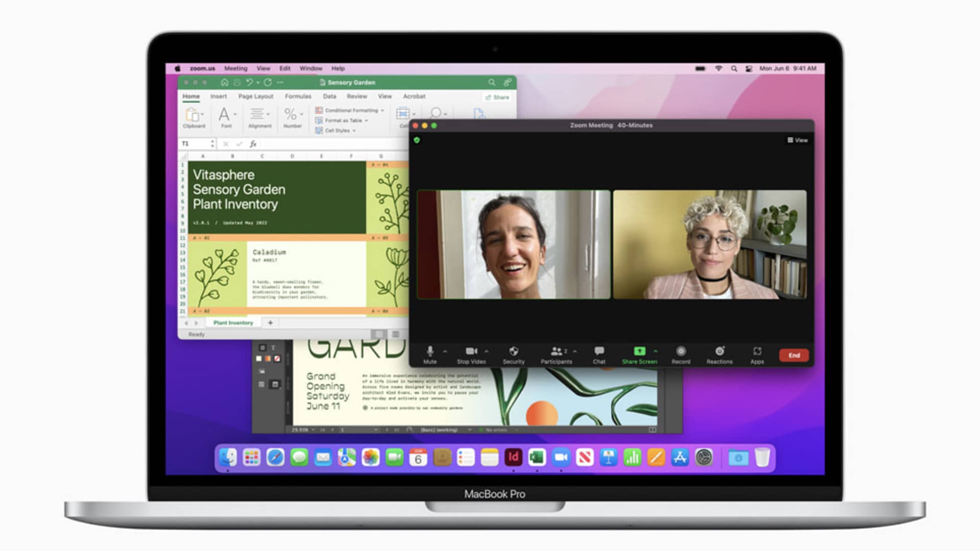Open the Window menu in menu bar

311,68
